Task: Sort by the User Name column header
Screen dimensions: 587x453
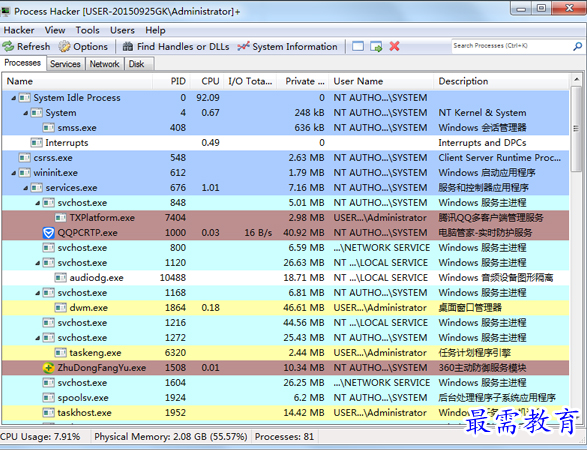Action: pyautogui.click(x=381, y=81)
